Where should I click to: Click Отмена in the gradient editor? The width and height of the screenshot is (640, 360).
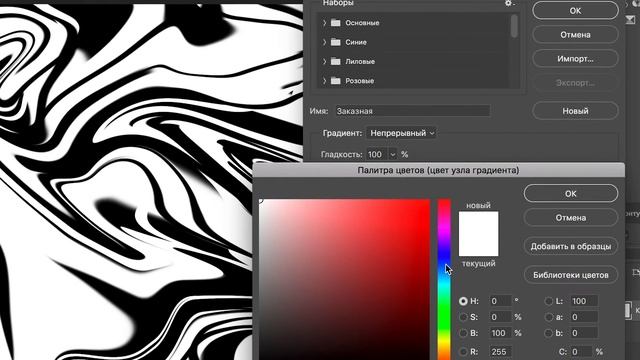pyautogui.click(x=575, y=35)
